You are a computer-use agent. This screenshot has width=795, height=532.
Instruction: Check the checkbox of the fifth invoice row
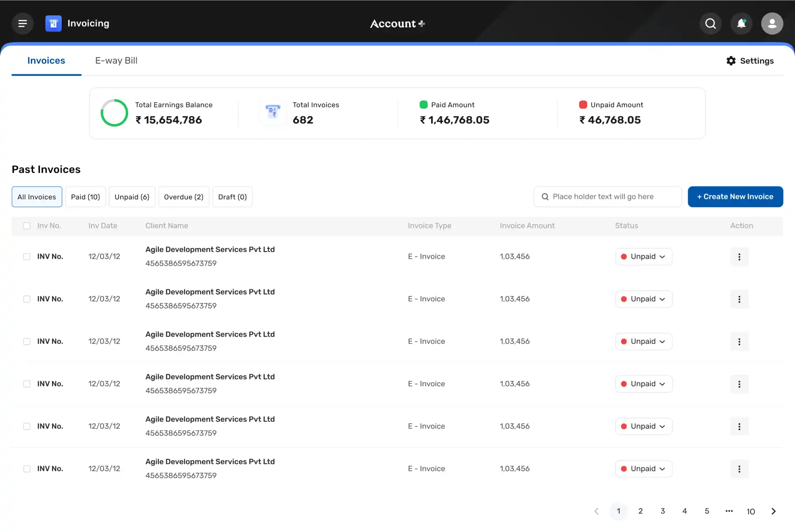pos(27,427)
